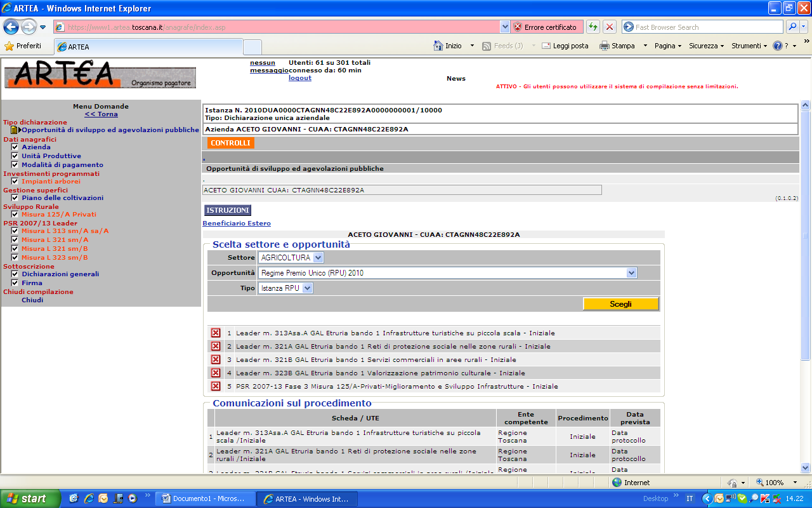The height and width of the screenshot is (508, 812).
Task: Delete row 4 Leader m. 323B
Action: pyautogui.click(x=216, y=373)
